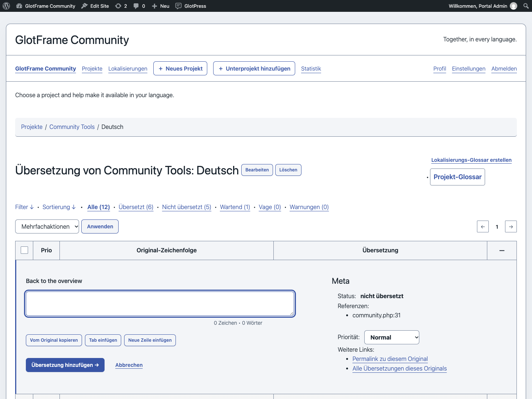Expand the Sortierung options
The image size is (532, 399).
(59, 207)
